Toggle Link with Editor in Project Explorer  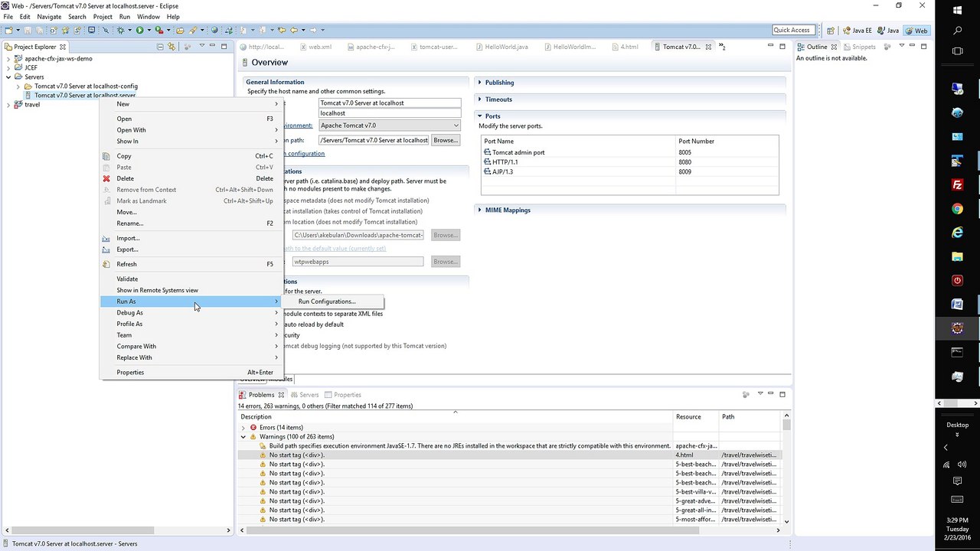point(171,47)
